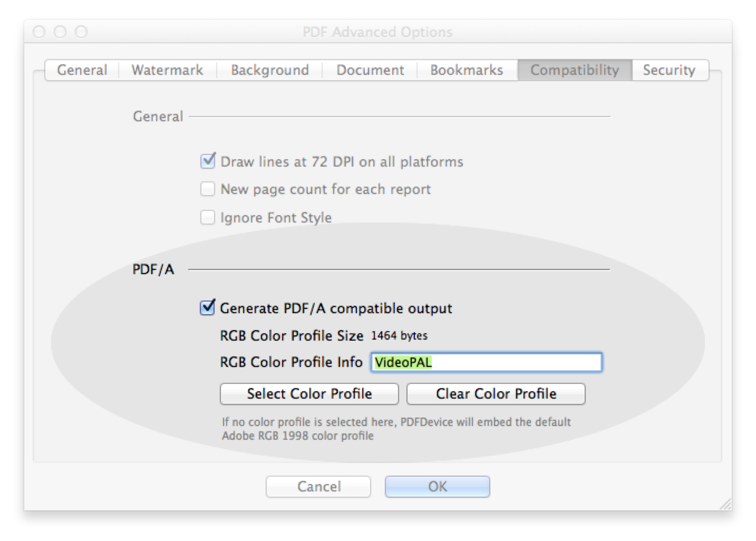Switch to the Security tab
Screen dimensions: 756x541
[670, 70]
